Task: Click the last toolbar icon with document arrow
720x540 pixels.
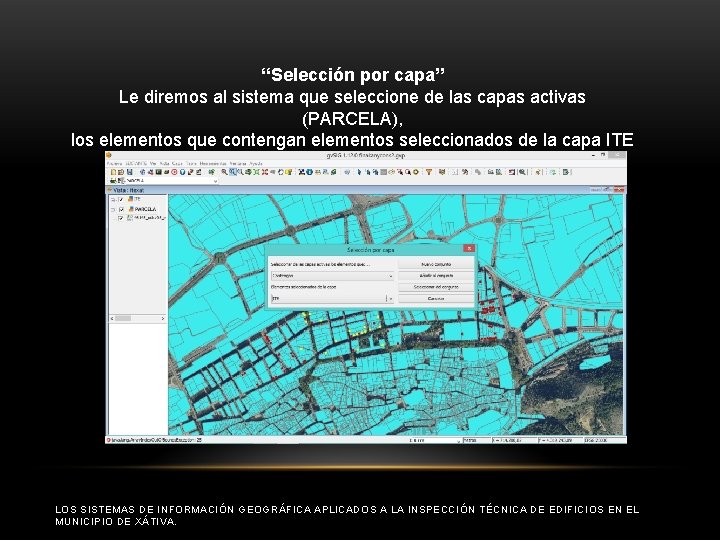Action: click(566, 172)
